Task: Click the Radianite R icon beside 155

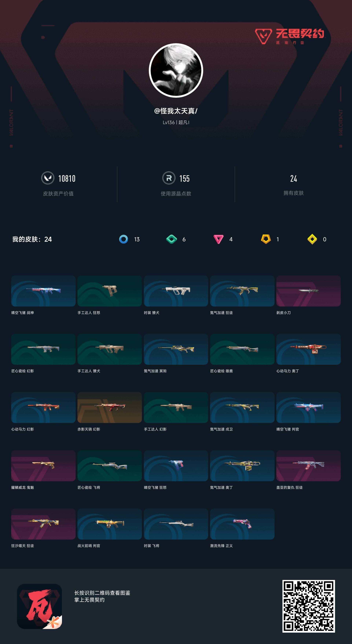Action: click(x=169, y=178)
